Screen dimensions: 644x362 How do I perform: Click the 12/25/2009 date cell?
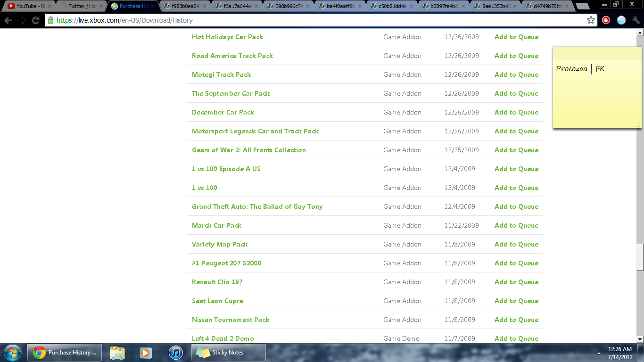462,150
